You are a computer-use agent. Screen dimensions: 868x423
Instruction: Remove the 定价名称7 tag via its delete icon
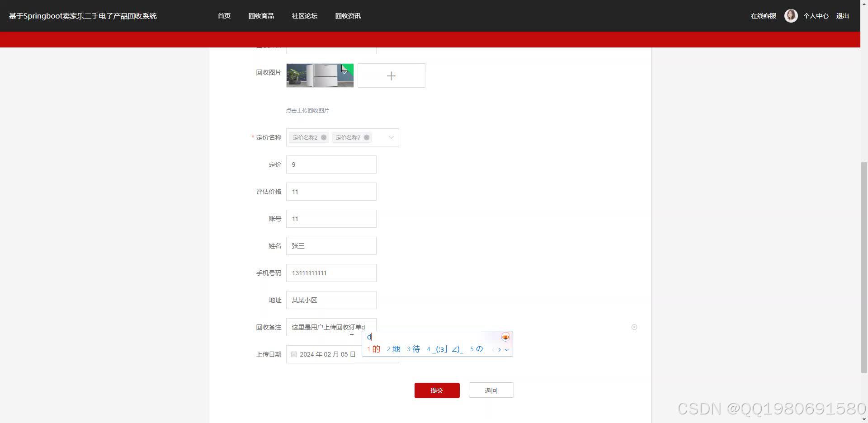[367, 137]
